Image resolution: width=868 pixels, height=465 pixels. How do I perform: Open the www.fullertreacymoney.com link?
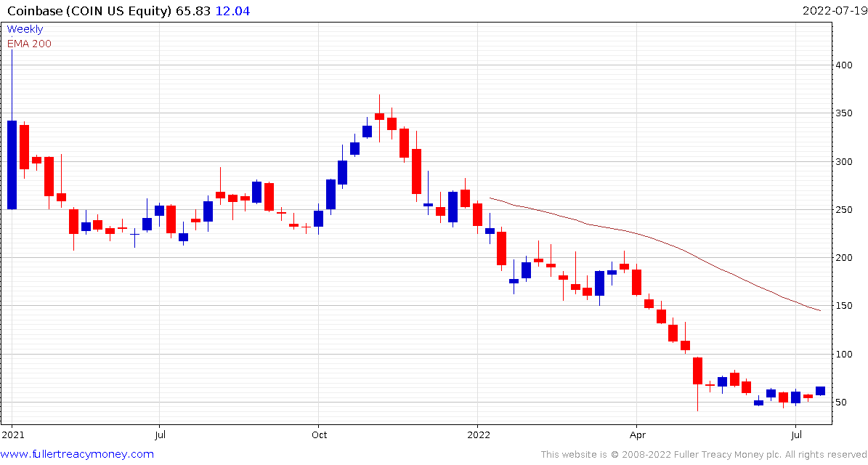[x=78, y=455]
